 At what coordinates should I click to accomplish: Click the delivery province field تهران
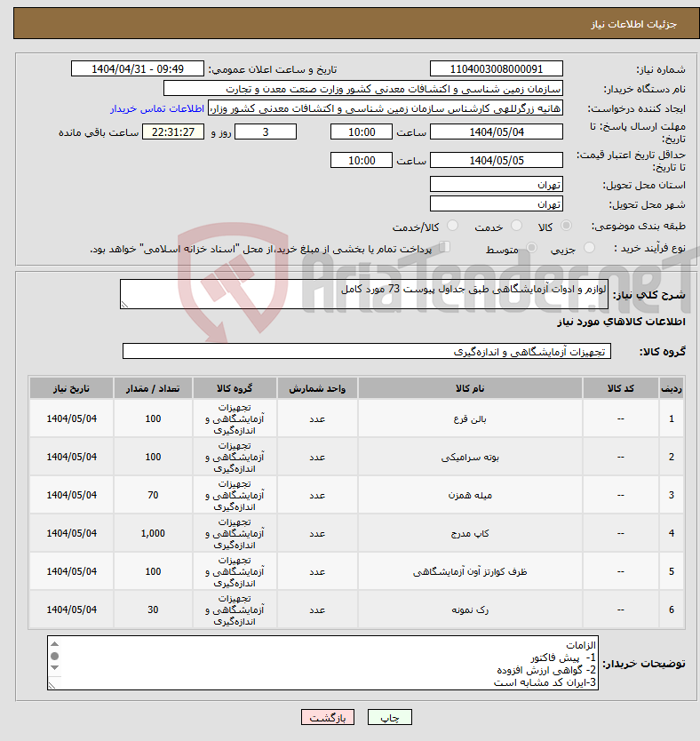tap(497, 184)
